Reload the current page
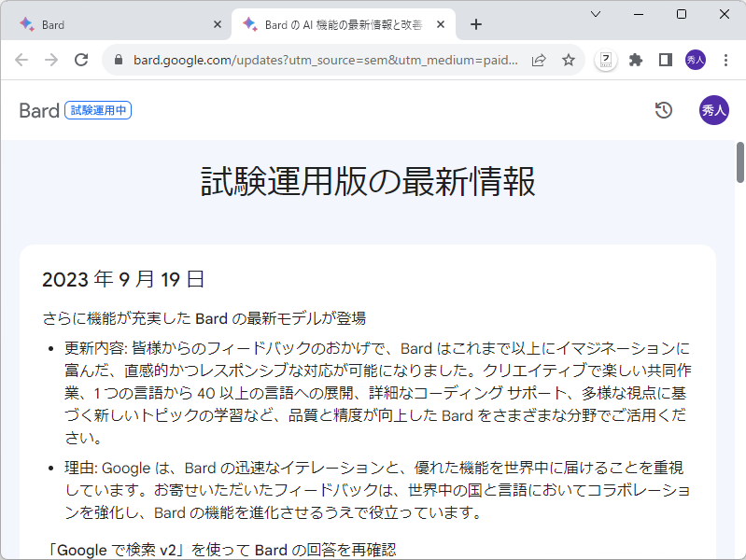The width and height of the screenshot is (746, 560). (81, 60)
